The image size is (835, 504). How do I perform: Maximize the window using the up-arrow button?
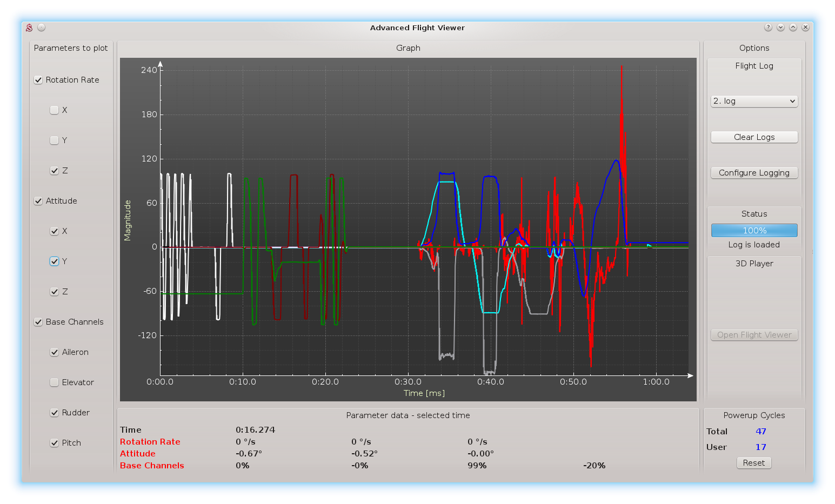pyautogui.click(x=793, y=28)
